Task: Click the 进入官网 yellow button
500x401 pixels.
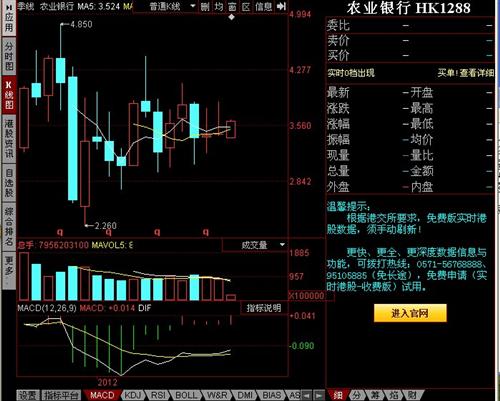Action: [410, 313]
